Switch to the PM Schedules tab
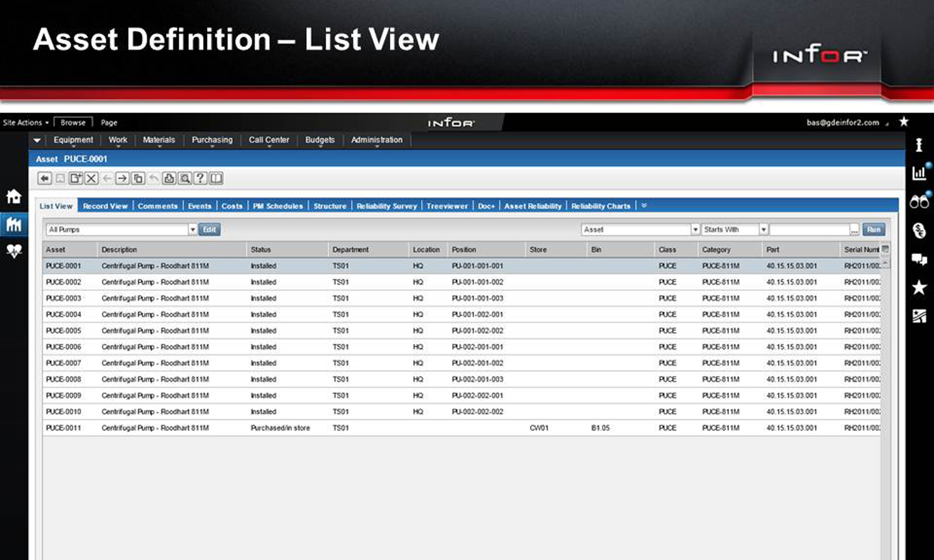 (278, 206)
